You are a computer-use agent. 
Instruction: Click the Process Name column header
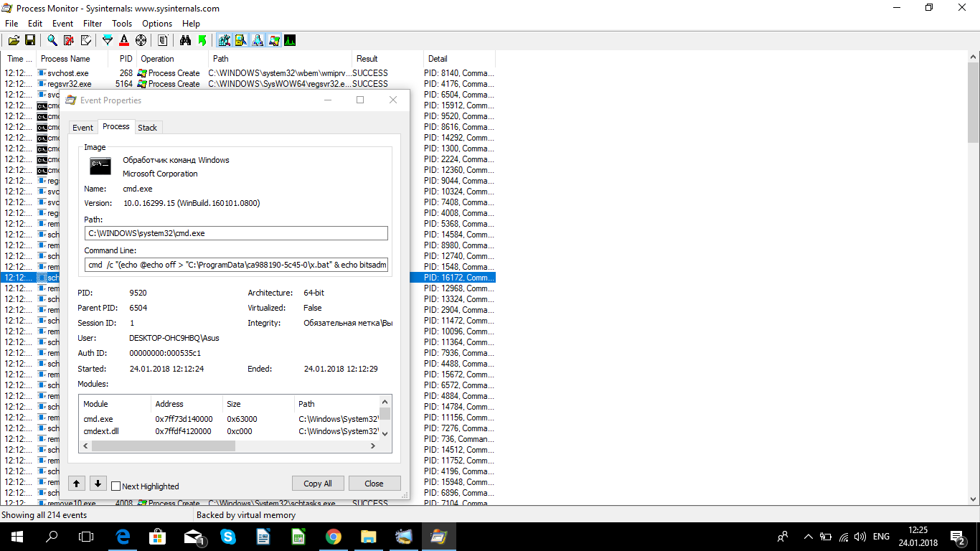pos(72,59)
